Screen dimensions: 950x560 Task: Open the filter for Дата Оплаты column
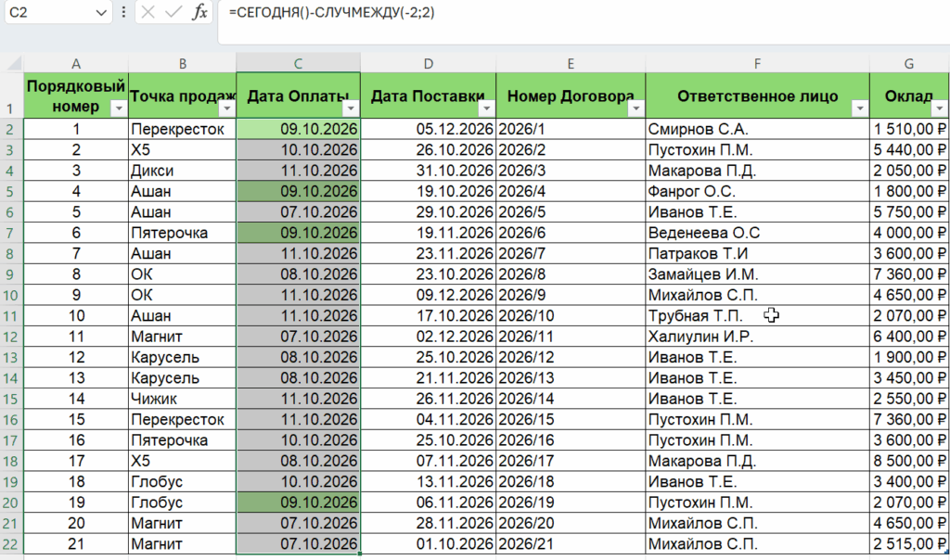click(x=351, y=108)
